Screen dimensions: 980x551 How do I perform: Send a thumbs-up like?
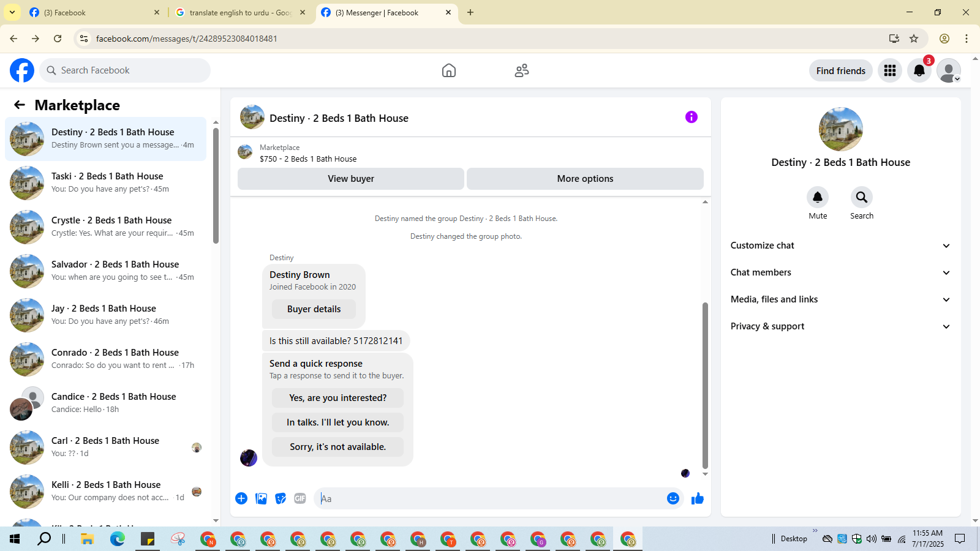[x=698, y=498]
